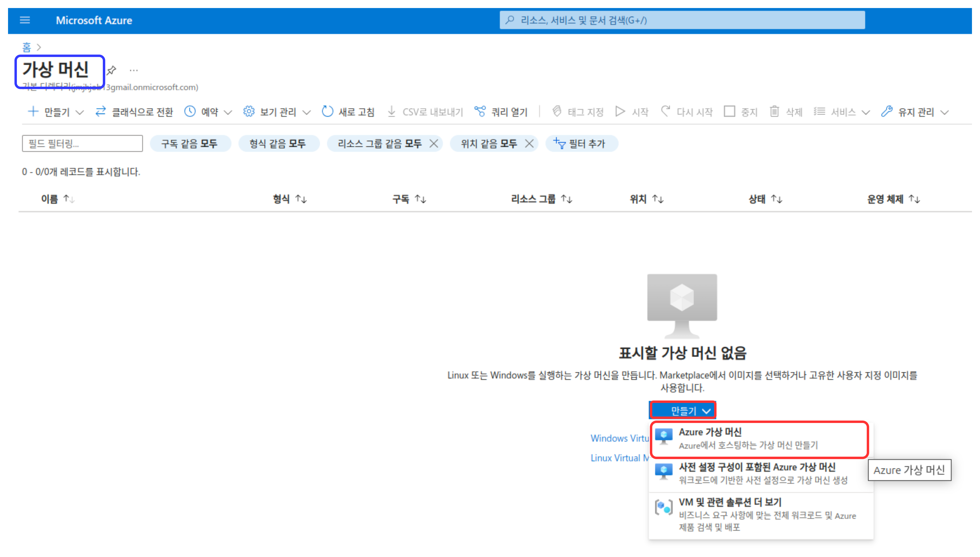Sort by 형식 column

click(290, 199)
